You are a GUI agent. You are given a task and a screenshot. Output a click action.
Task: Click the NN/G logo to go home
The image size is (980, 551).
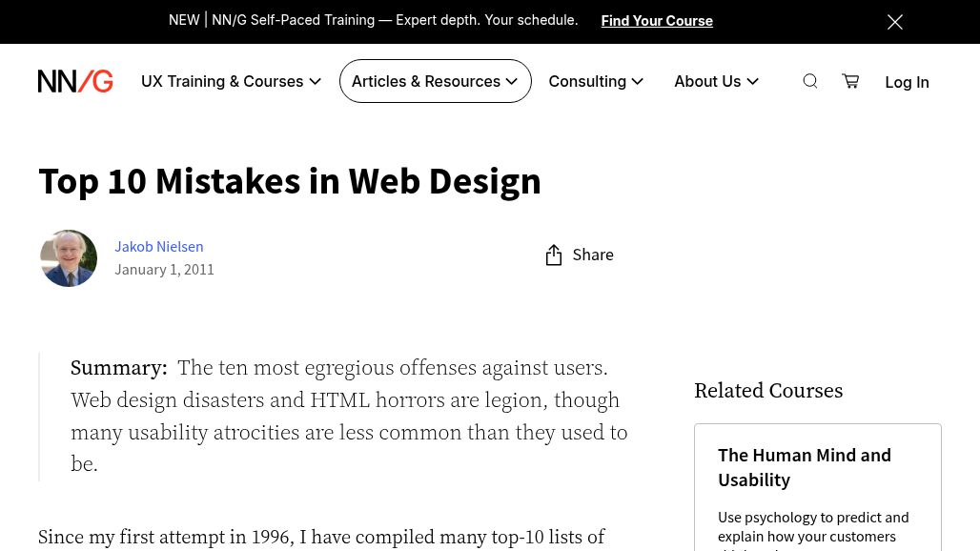(75, 81)
